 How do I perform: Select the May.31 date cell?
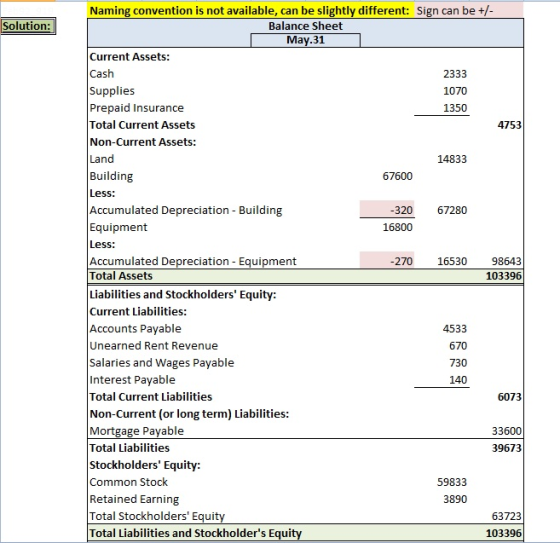point(305,40)
